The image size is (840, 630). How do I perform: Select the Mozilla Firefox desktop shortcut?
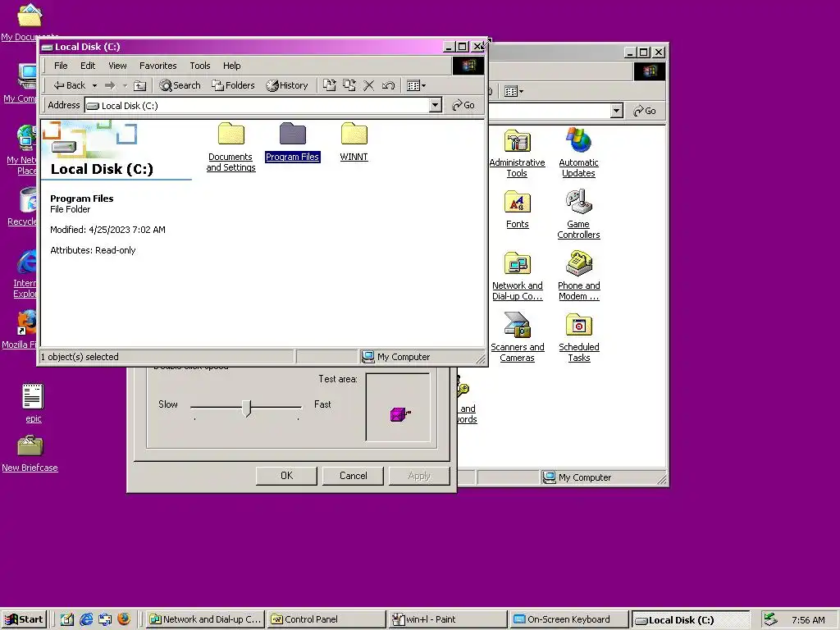click(21, 329)
